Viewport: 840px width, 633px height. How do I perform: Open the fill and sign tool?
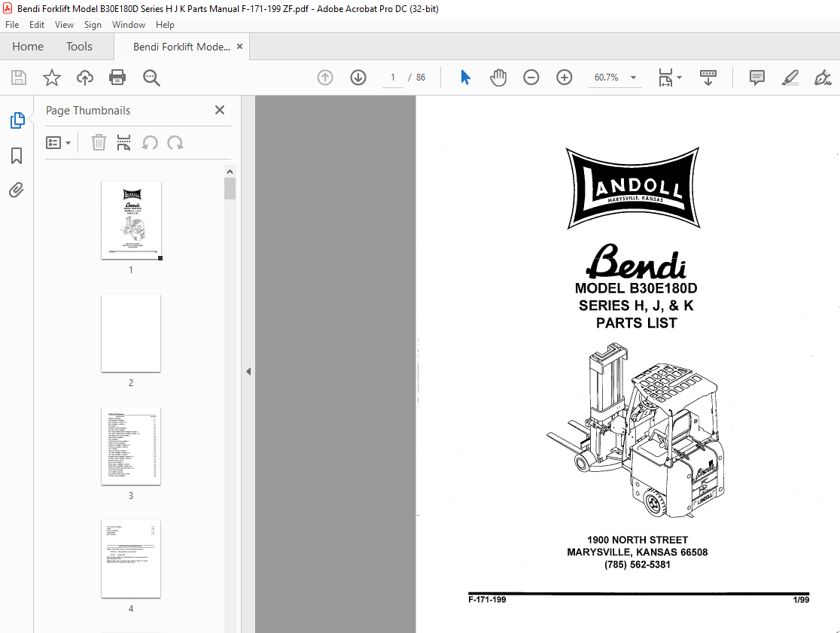[823, 78]
